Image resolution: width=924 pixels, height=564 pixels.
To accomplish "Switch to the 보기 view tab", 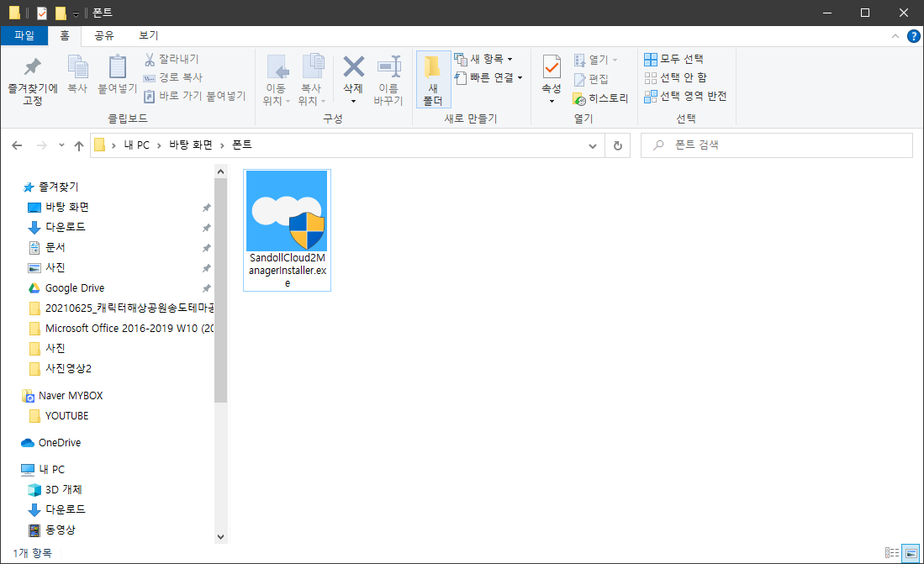I will [x=149, y=35].
